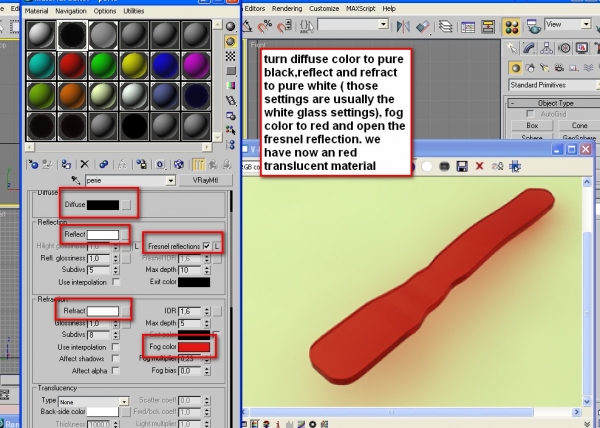Open Modify tab in command panel
Screen dimensions: 600x428
tap(529, 48)
